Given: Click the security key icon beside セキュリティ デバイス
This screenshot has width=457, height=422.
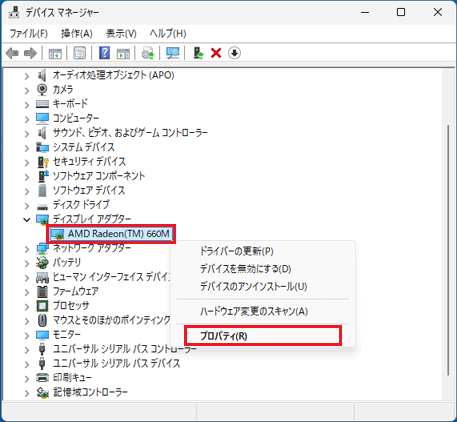Looking at the screenshot, I should pos(43,162).
